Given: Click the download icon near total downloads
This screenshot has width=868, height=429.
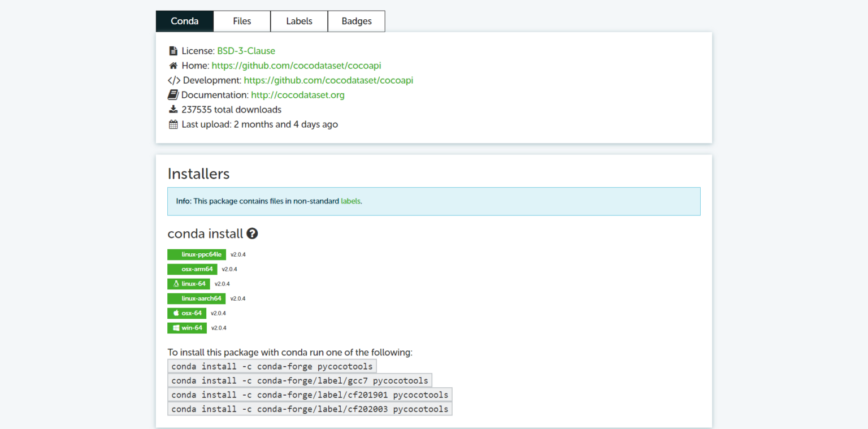Looking at the screenshot, I should (173, 109).
